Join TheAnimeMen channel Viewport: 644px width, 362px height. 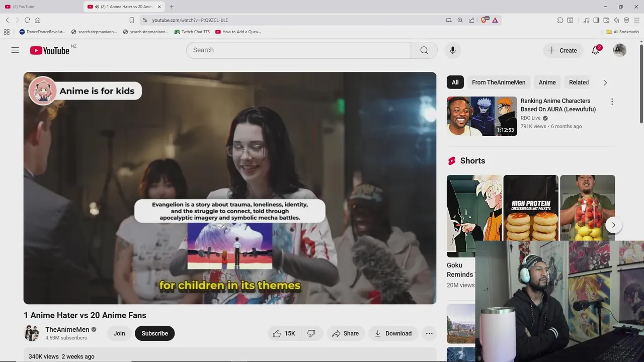(119, 333)
